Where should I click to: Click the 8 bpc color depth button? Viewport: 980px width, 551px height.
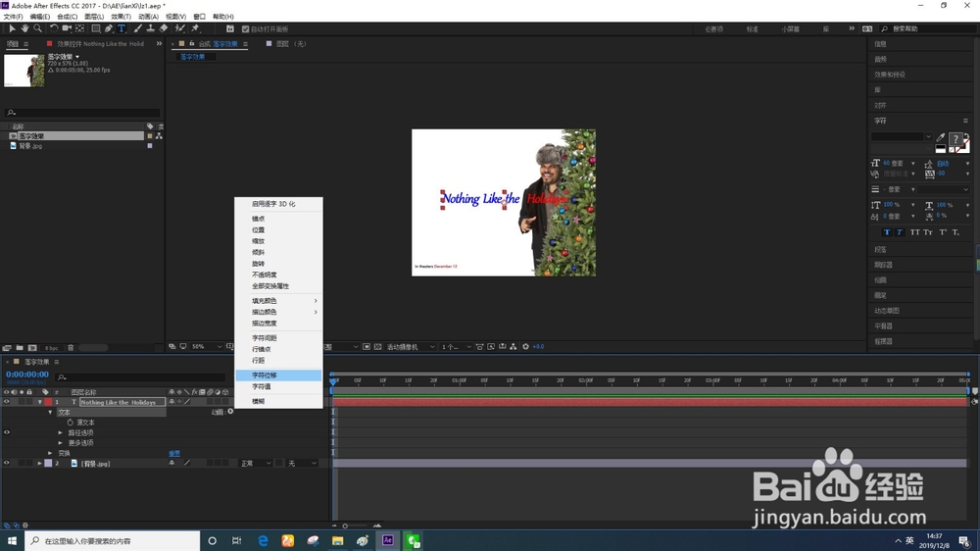click(51, 348)
